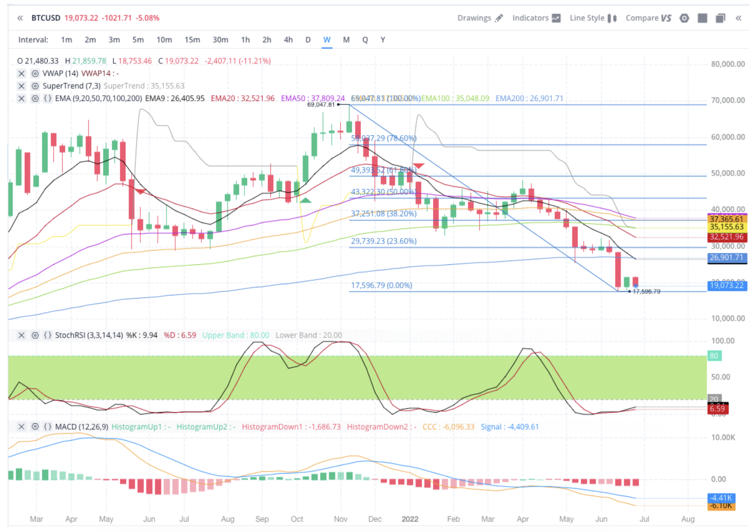
Task: Click the Drawings label
Action: (474, 18)
